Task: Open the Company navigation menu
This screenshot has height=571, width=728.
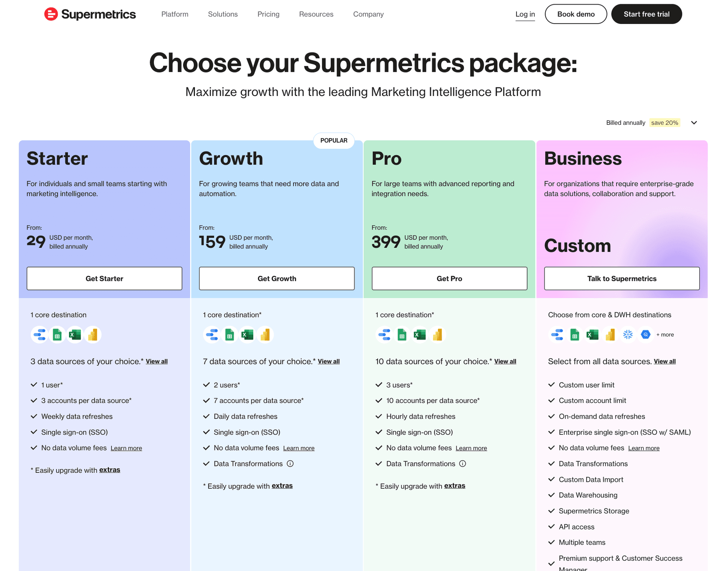Action: 369,14
